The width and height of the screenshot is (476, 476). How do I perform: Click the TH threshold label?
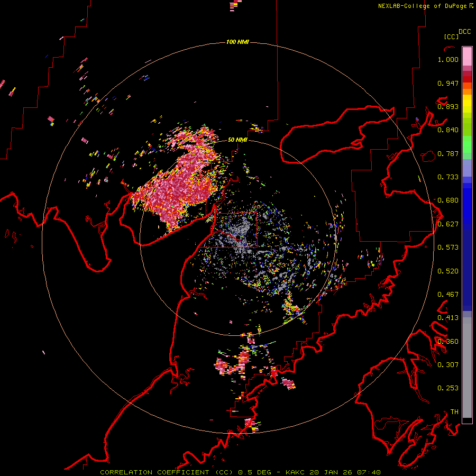pyautogui.click(x=454, y=411)
